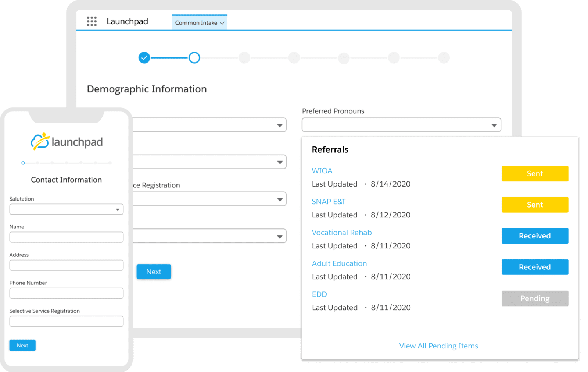Jump to the third progress step circle
This screenshot has height=372, width=588.
click(x=244, y=58)
